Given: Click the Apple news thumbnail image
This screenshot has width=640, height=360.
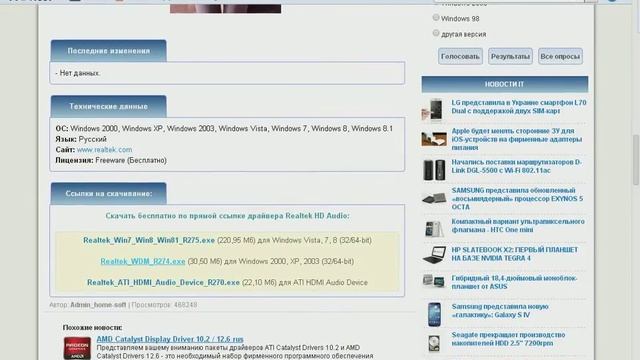Looking at the screenshot, I should pyautogui.click(x=434, y=139).
